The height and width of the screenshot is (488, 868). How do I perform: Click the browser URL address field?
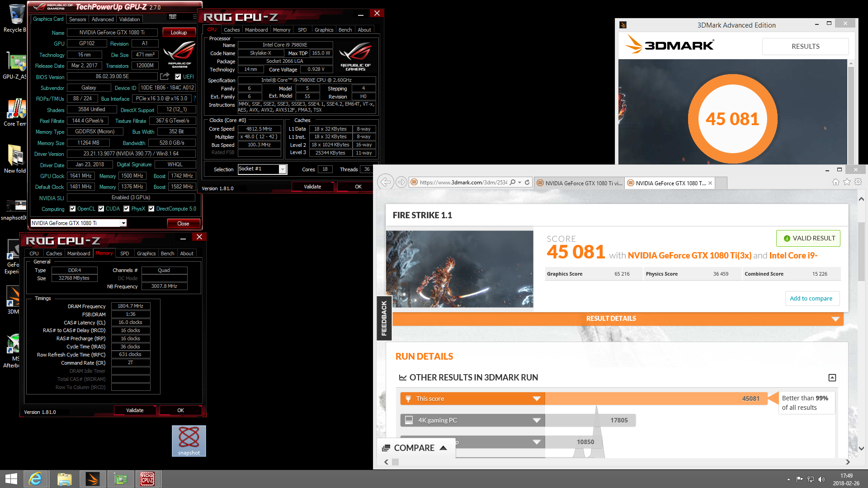point(463,183)
